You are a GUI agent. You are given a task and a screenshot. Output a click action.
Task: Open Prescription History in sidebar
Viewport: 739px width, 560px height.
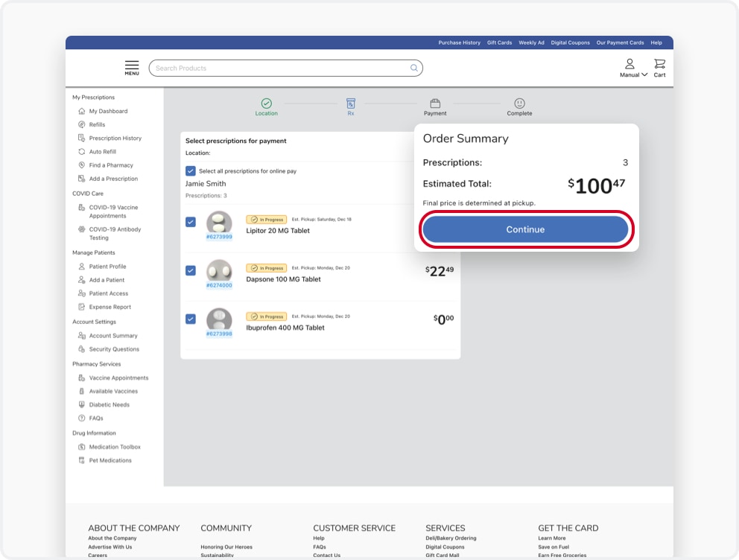click(x=115, y=138)
